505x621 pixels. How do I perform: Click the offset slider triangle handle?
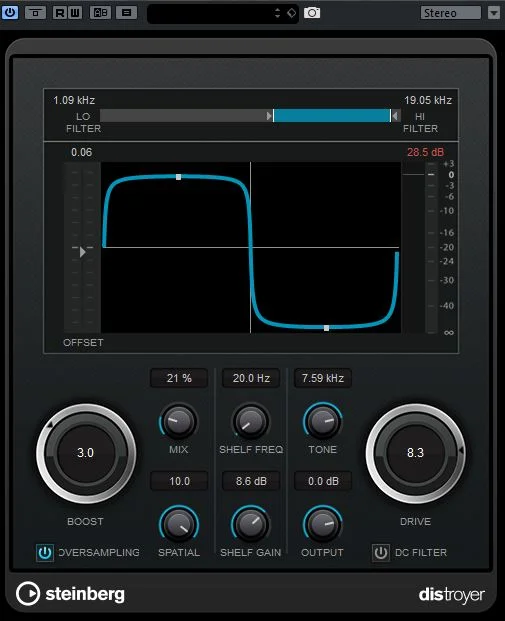pyautogui.click(x=82, y=252)
